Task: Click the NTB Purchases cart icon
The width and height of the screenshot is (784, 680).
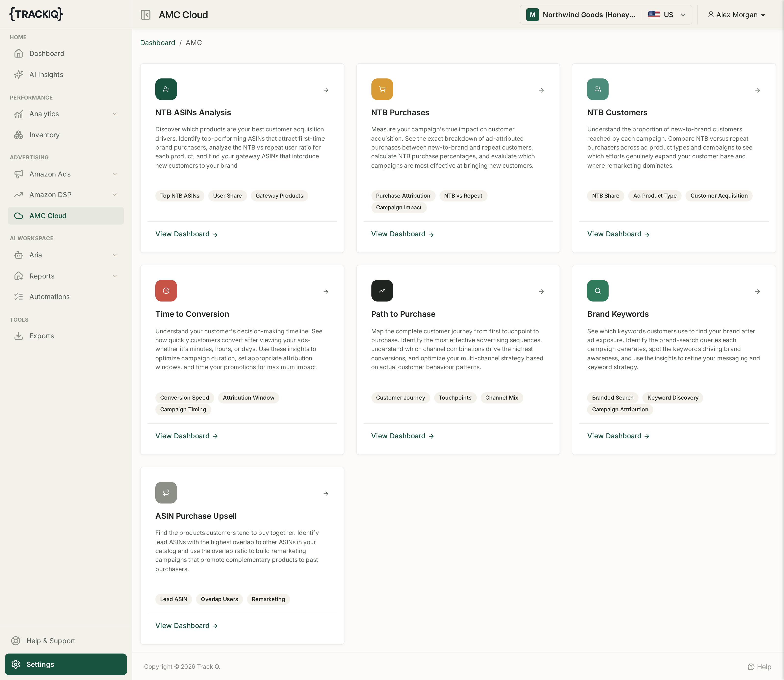Action: 382,89
